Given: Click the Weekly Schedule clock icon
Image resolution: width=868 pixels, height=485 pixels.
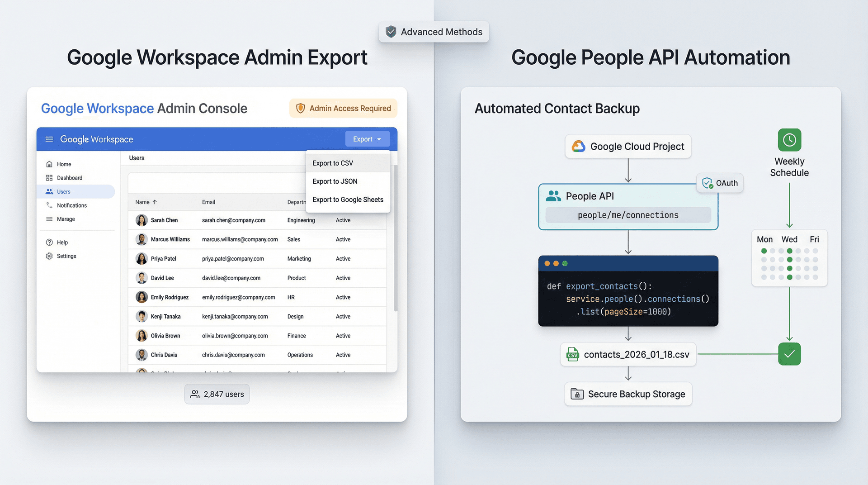Looking at the screenshot, I should pos(789,140).
